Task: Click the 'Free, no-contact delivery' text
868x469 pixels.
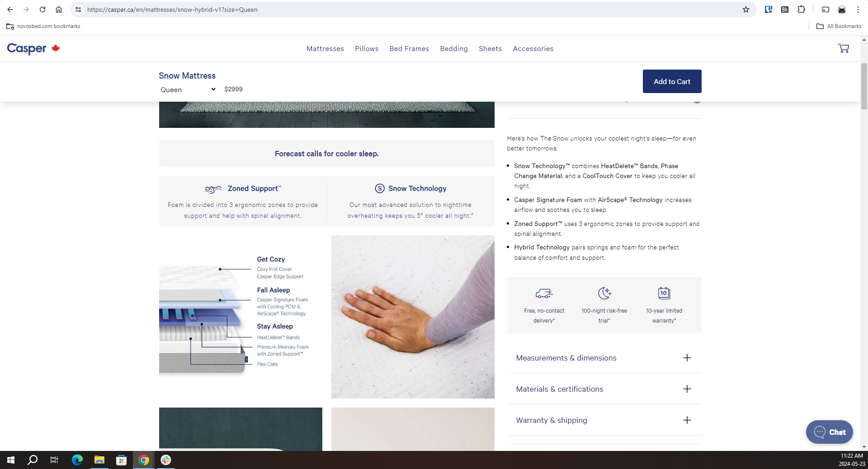Action: point(544,316)
